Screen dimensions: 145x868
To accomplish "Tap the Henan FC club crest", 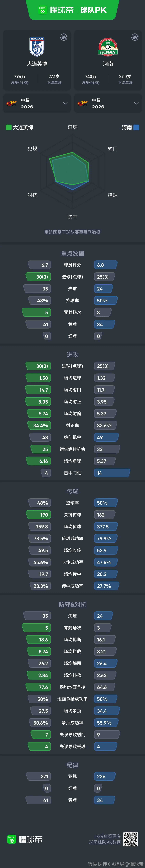I will [108, 47].
